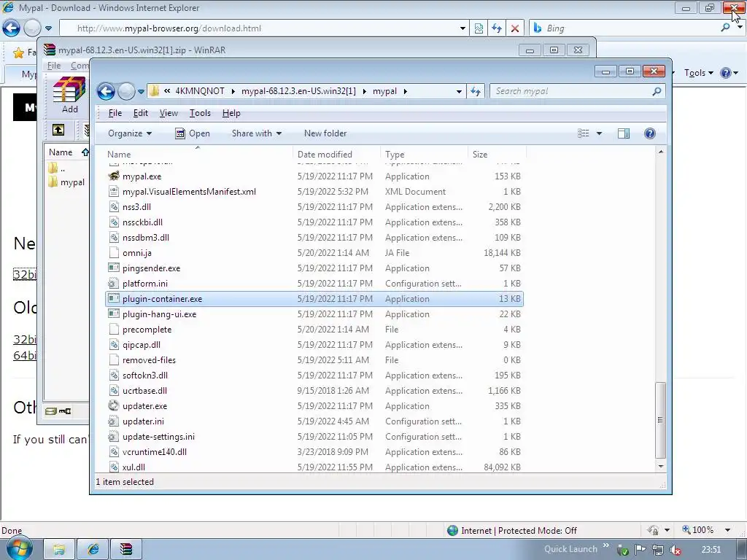This screenshot has height=560, width=747.
Task: Click Internet Explorer's back button
Action: tap(11, 28)
